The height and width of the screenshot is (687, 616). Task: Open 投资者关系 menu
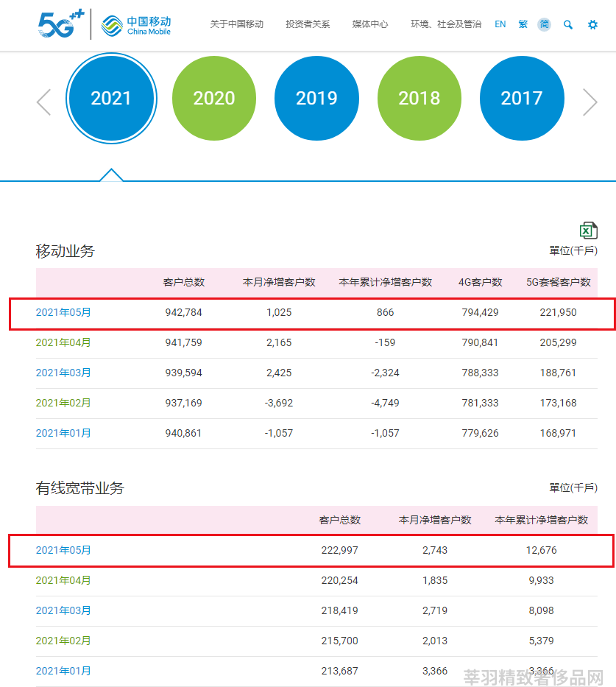coord(308,24)
